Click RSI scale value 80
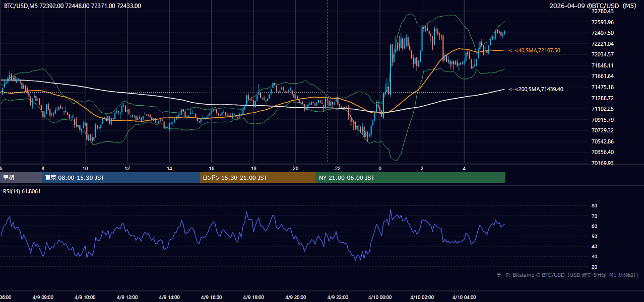The width and height of the screenshot is (644, 302). pyautogui.click(x=594, y=206)
